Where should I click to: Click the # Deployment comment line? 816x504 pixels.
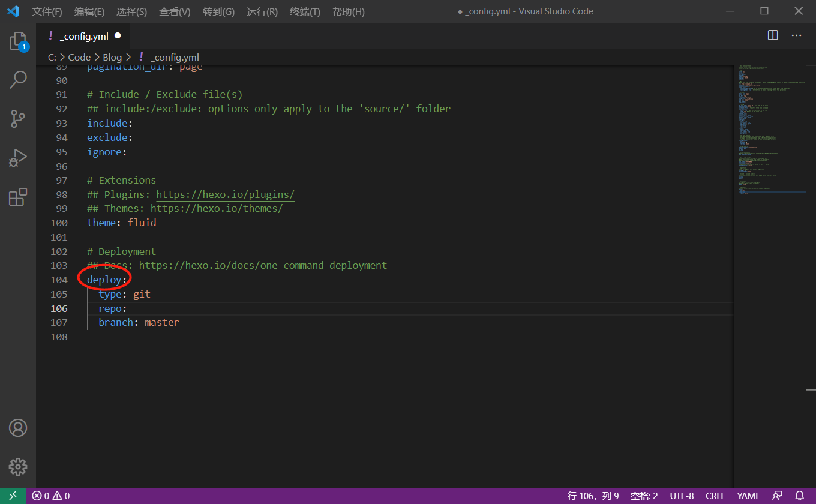click(x=122, y=251)
